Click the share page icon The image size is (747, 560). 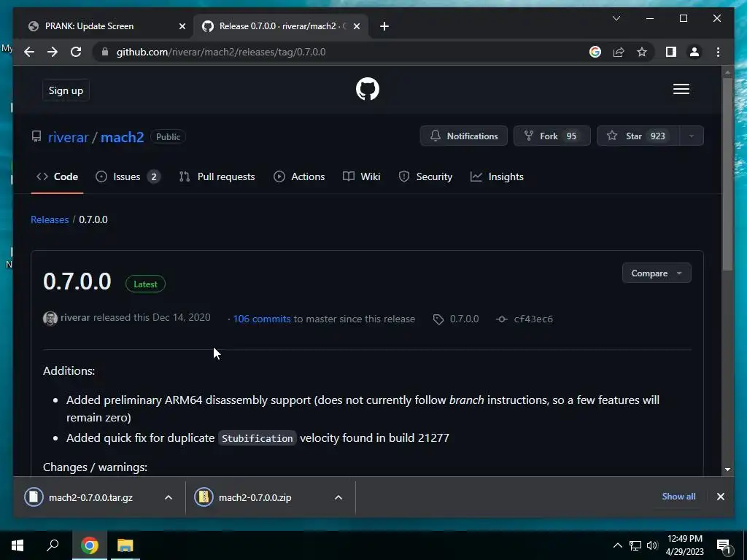coord(619,52)
